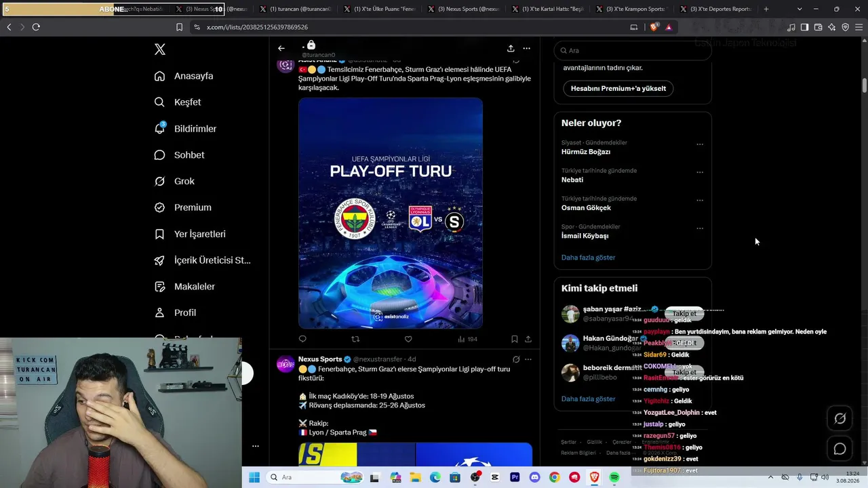Open Grok from the sidebar
868x488 pixels.
point(174,182)
